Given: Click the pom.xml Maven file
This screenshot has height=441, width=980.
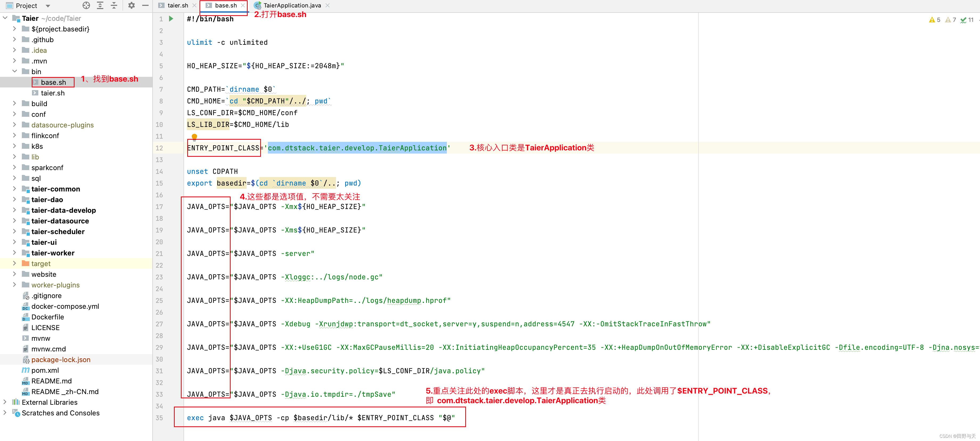Looking at the screenshot, I should point(45,370).
